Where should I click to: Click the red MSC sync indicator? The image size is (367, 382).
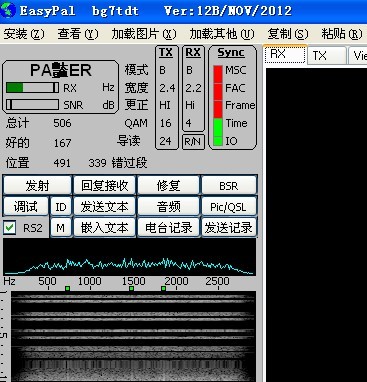[x=218, y=71]
